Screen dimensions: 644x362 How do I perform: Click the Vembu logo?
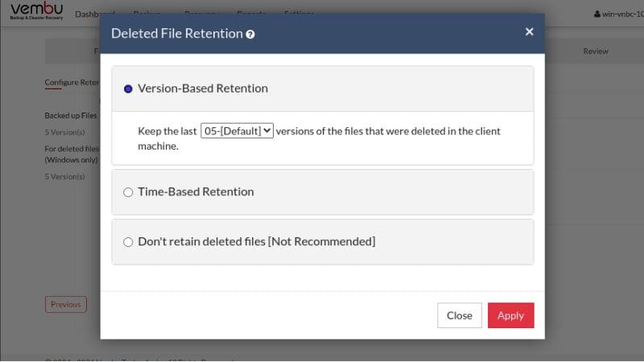point(35,10)
